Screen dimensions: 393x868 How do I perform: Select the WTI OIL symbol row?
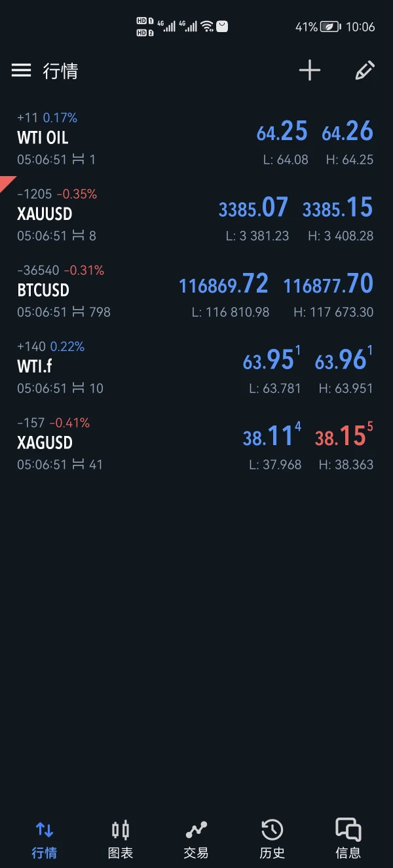[x=43, y=138]
